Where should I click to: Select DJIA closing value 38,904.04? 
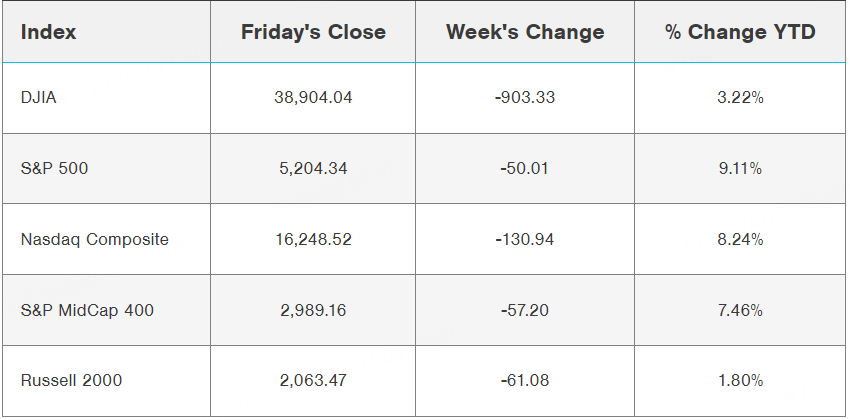[313, 98]
